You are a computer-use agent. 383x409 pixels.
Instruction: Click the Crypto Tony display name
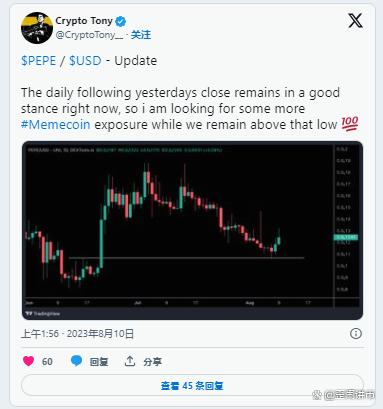click(x=84, y=21)
